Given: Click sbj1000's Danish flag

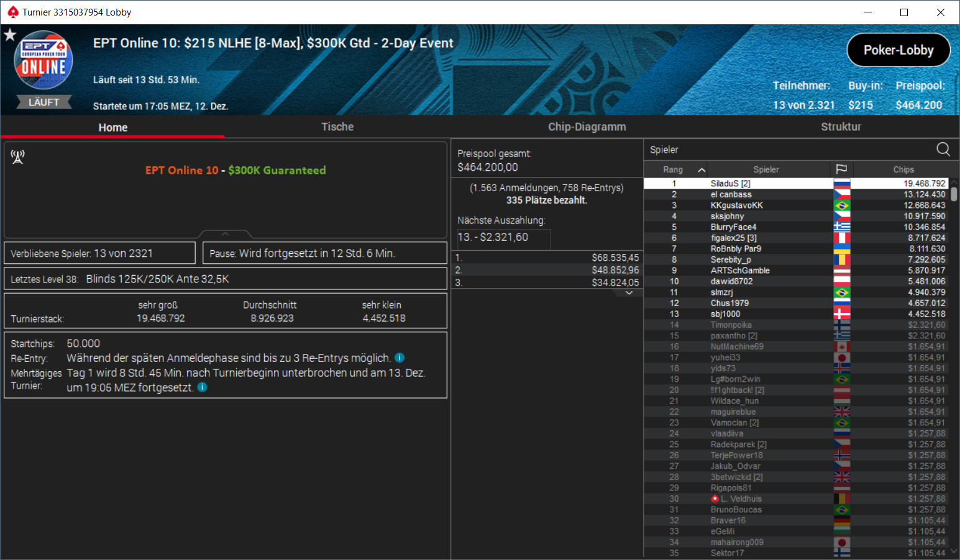Looking at the screenshot, I should [841, 314].
